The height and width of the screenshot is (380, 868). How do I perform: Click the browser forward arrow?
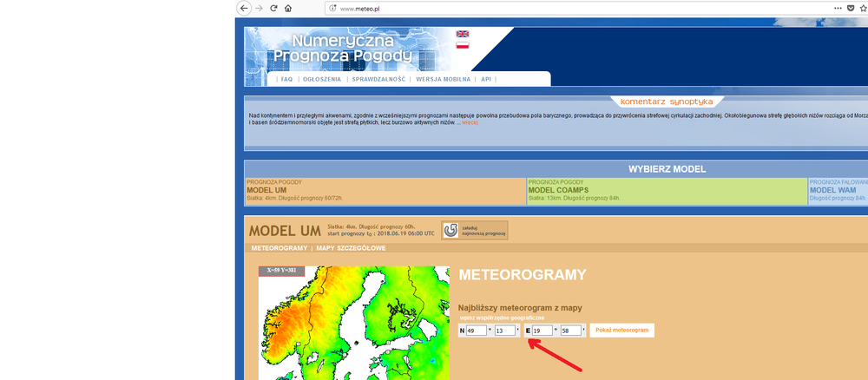[259, 9]
